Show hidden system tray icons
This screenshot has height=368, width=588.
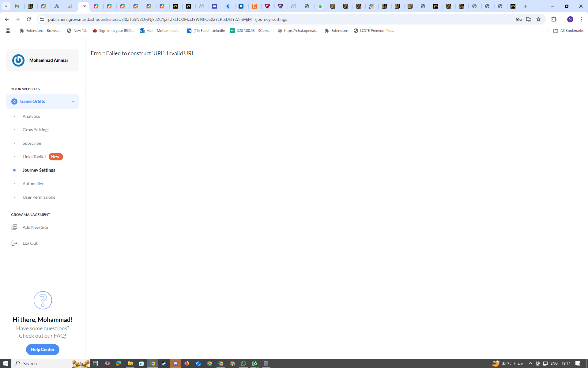(x=530, y=363)
